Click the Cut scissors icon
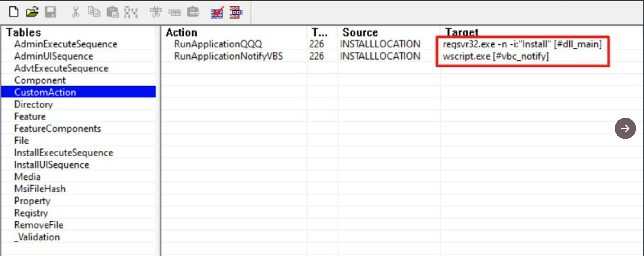Viewport: 644px width, 256px height. click(76, 12)
